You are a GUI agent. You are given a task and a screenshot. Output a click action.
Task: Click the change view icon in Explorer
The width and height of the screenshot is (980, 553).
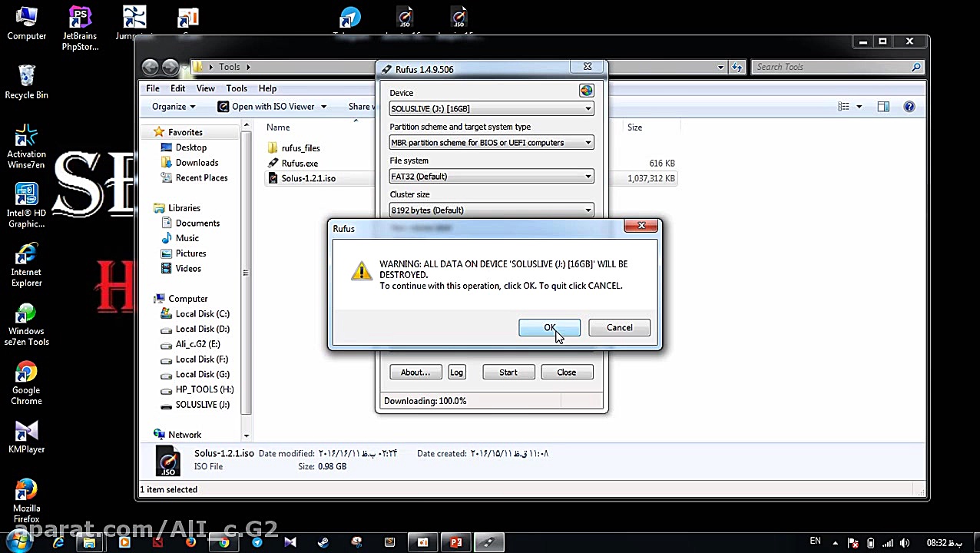[x=843, y=107]
